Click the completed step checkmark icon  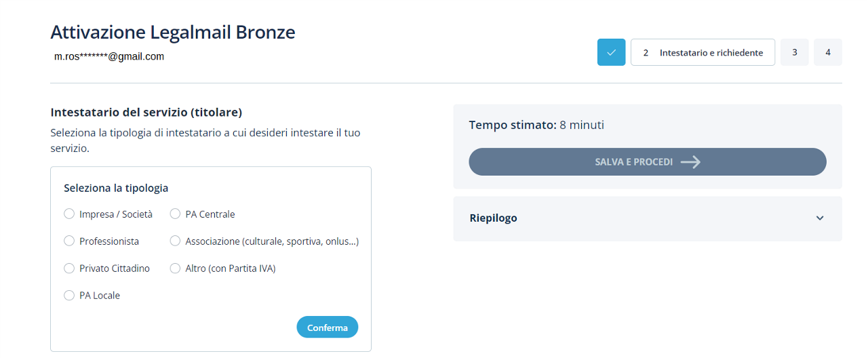pos(611,52)
